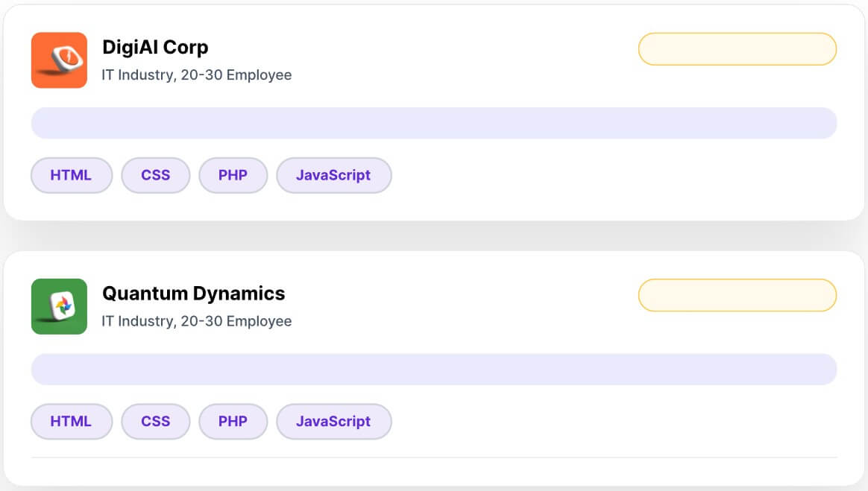Select the CSS tag on Quantum Dynamics card

[156, 421]
